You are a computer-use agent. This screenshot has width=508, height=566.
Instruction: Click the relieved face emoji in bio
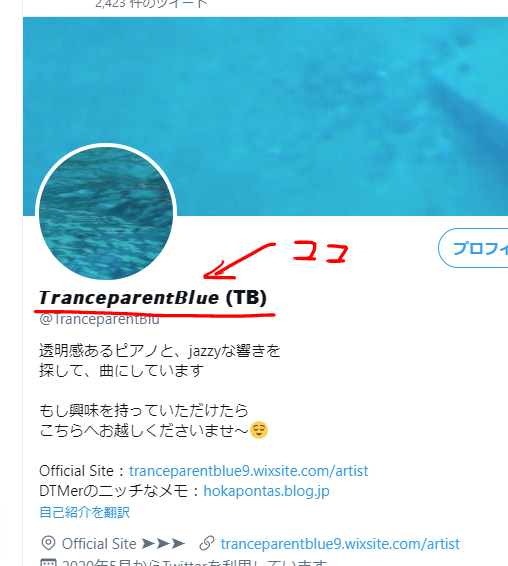click(x=259, y=430)
